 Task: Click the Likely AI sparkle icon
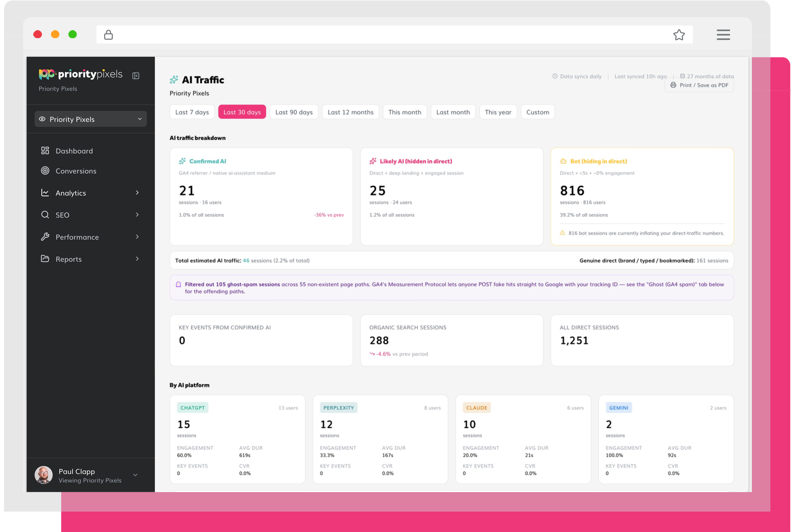373,161
